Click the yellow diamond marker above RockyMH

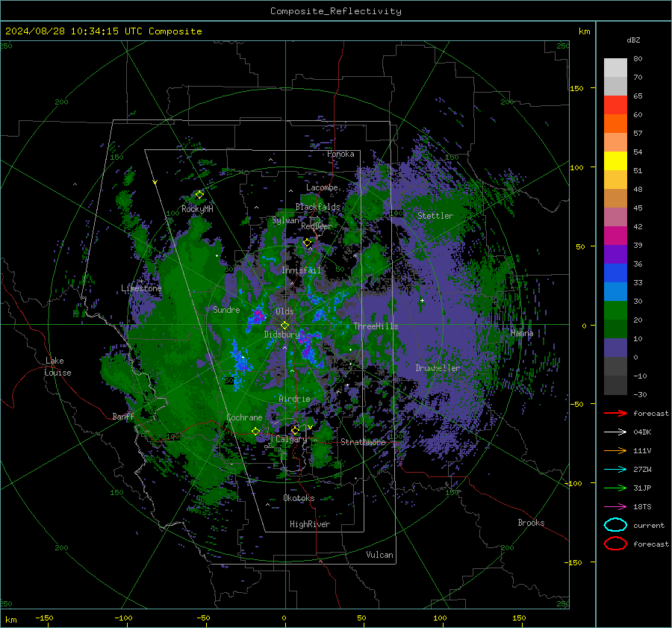(199, 195)
